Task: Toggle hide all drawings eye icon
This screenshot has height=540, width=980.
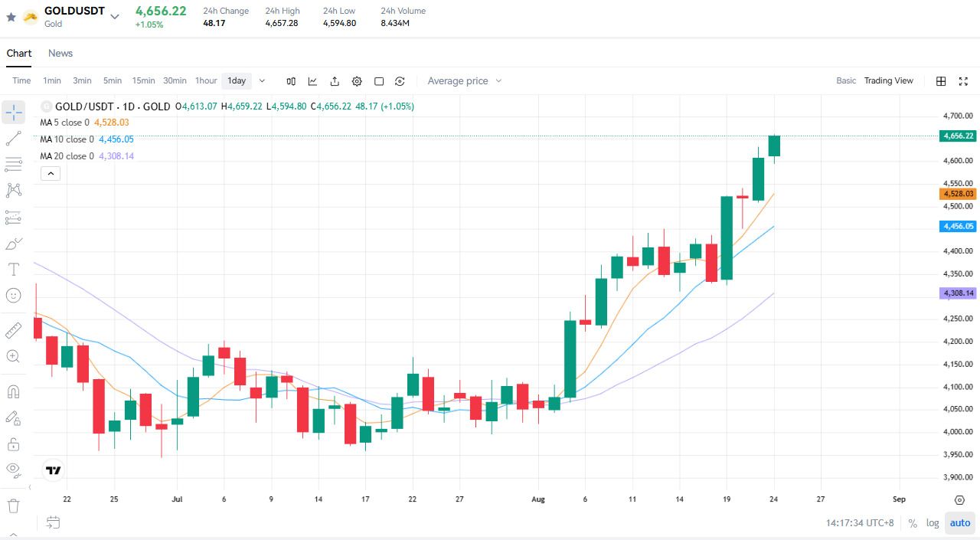Action: point(13,469)
